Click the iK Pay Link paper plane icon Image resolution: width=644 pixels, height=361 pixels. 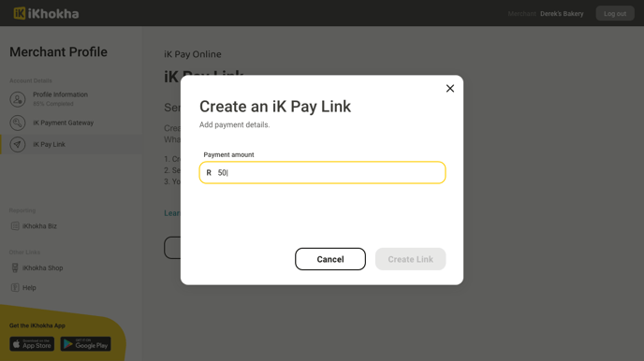(x=18, y=144)
